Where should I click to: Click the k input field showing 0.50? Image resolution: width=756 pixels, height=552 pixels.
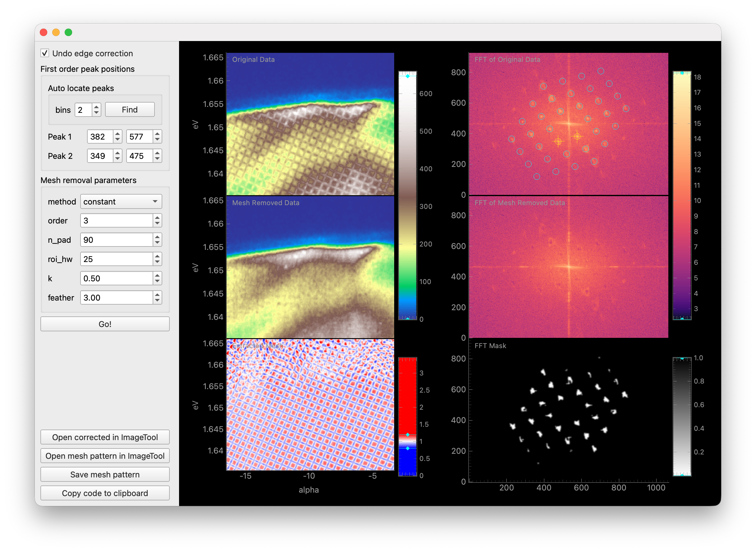point(117,278)
